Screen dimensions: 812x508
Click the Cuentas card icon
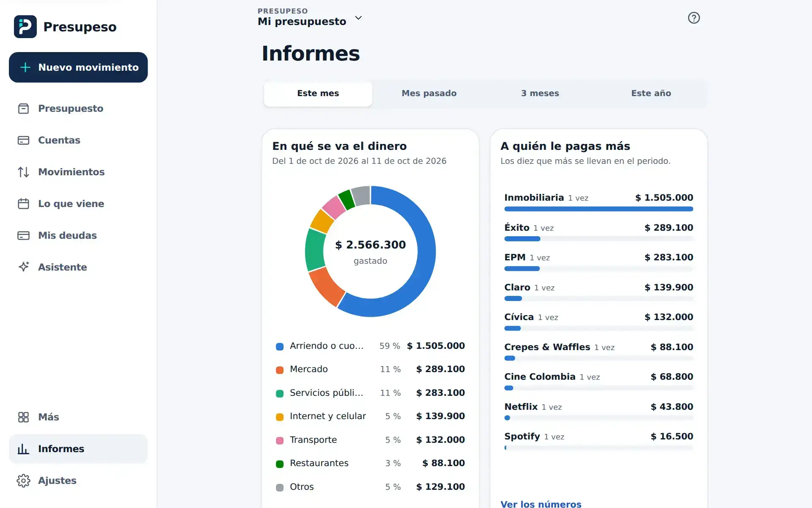[x=23, y=140]
